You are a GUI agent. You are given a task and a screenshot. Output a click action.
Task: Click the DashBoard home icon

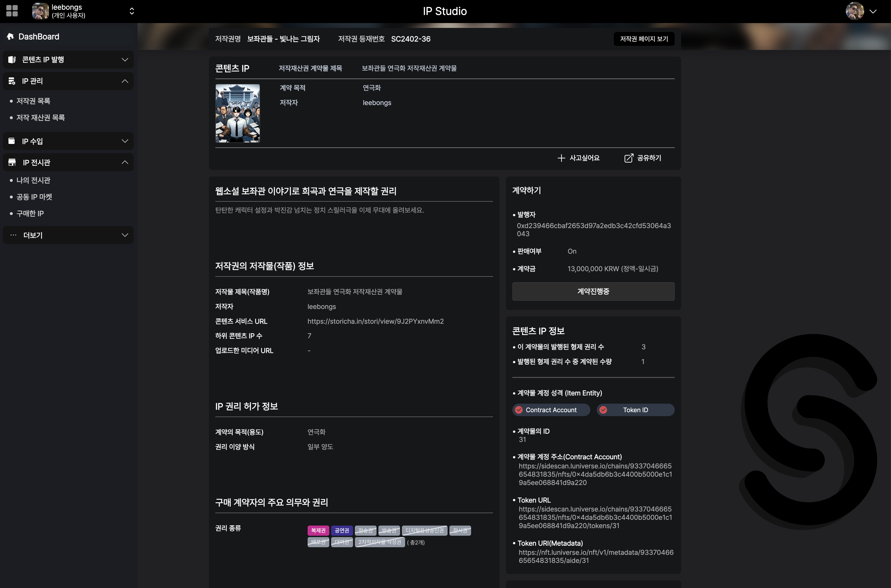pyautogui.click(x=11, y=36)
